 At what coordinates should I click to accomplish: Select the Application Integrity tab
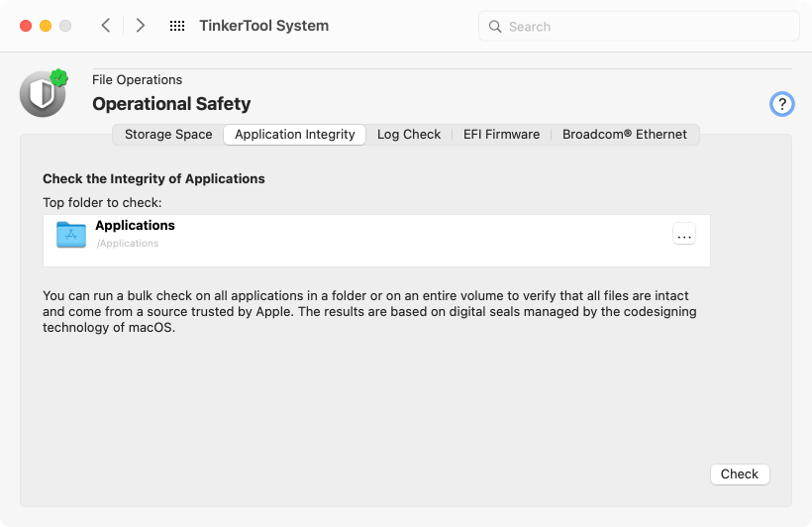(x=295, y=134)
